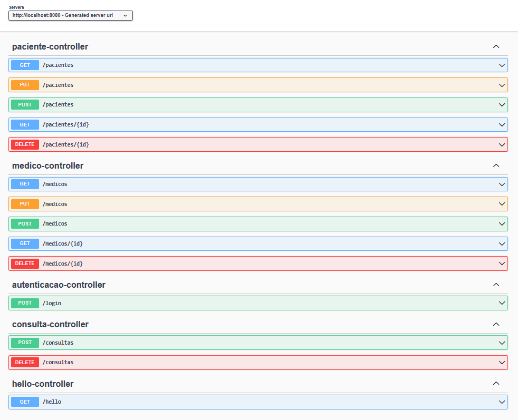Click the GET badge for /medicos
The image size is (518, 420).
pyautogui.click(x=25, y=184)
